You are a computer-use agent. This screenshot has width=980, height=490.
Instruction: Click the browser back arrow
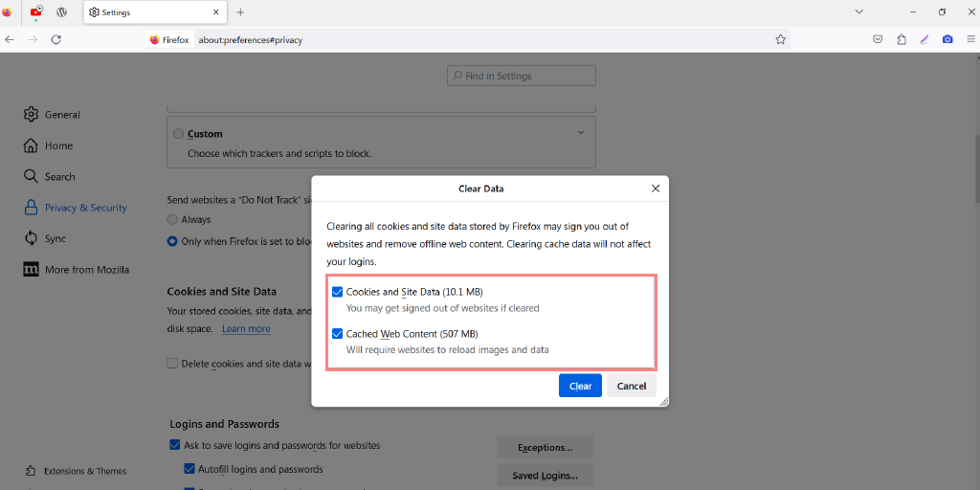tap(10, 39)
